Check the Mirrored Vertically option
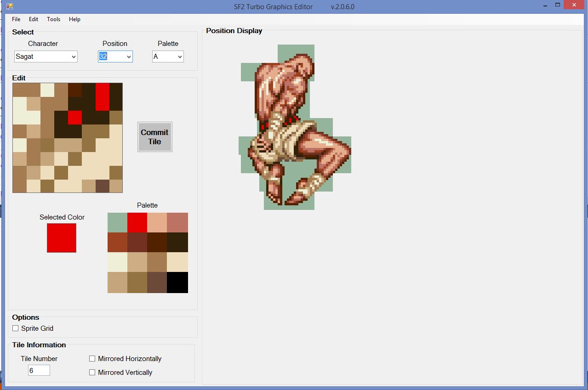588x390 pixels. coord(92,373)
